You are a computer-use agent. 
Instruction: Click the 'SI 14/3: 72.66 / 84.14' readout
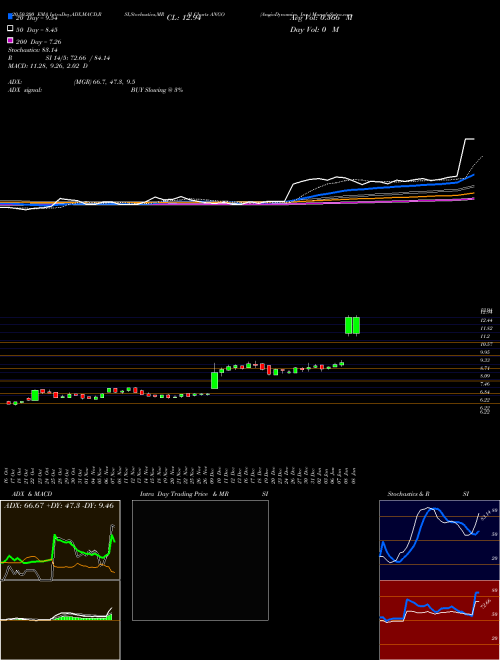tap(78, 58)
